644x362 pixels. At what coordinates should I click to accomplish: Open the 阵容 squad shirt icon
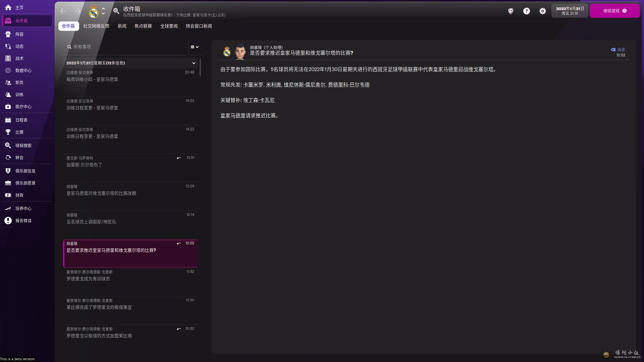[8, 34]
